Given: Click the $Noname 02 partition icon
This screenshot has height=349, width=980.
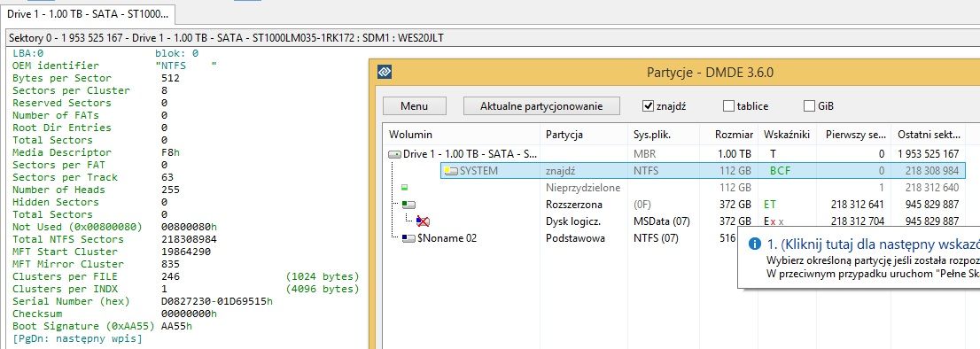Looking at the screenshot, I should 408,238.
